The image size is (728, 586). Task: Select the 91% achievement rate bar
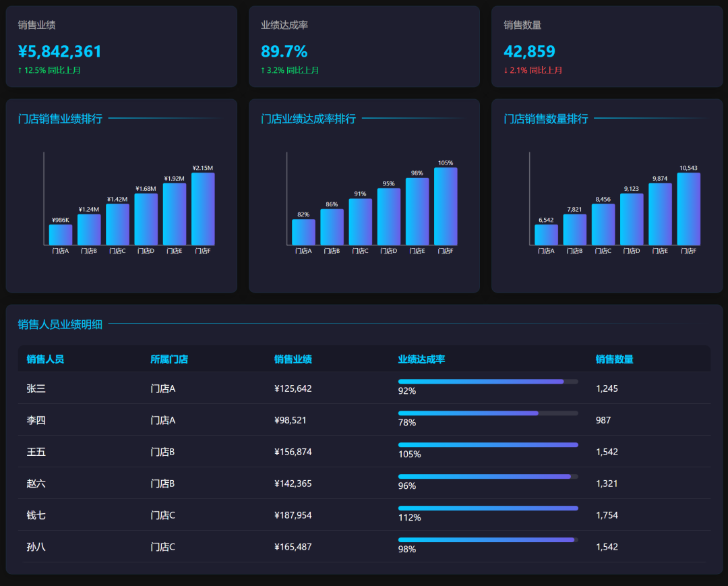[x=360, y=222]
